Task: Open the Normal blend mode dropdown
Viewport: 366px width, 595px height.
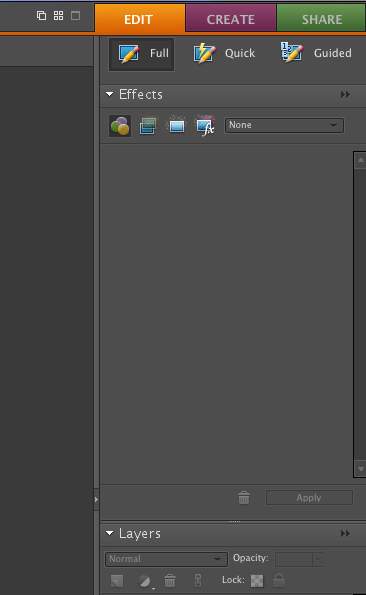Action: (166, 559)
